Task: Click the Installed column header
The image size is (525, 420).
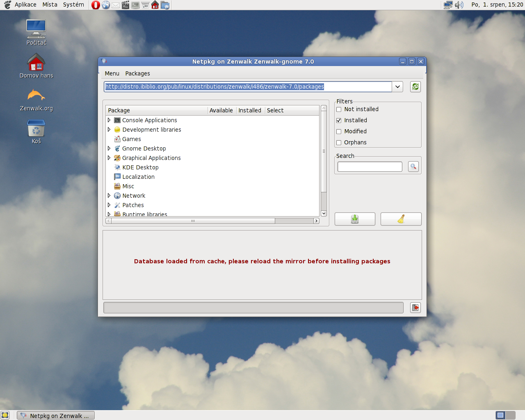Action: pyautogui.click(x=250, y=110)
